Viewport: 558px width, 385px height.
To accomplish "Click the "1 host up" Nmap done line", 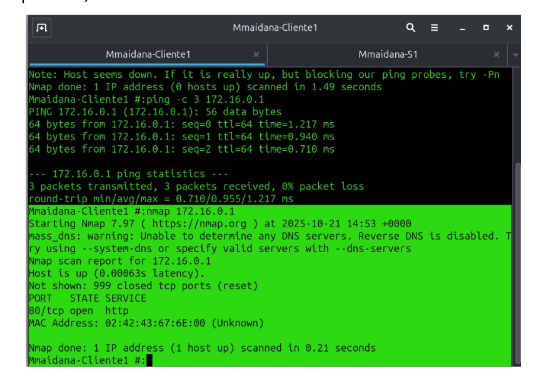I will (202, 348).
